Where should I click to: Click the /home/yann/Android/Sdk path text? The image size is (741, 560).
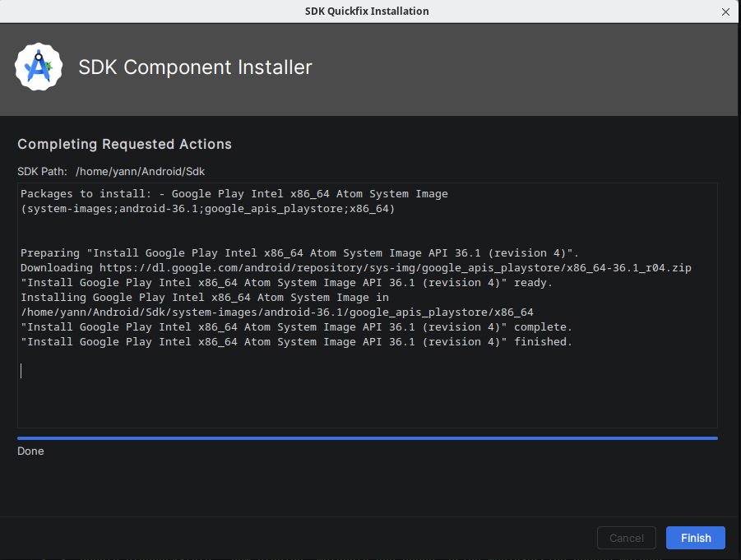(140, 172)
